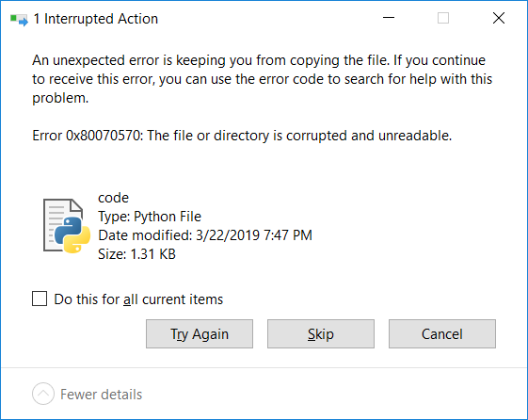Screen dimensions: 528x420
Task: Click the file copy icon in the title bar
Action: (x=19, y=20)
